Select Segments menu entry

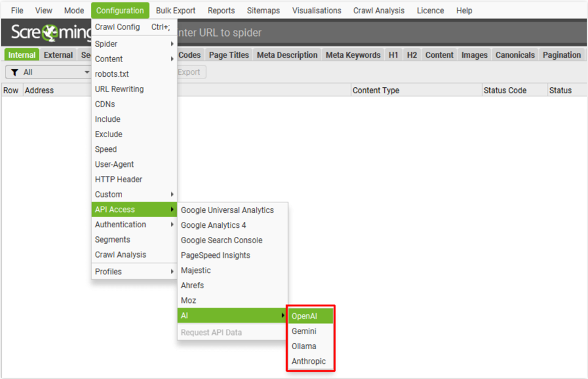coord(134,239)
